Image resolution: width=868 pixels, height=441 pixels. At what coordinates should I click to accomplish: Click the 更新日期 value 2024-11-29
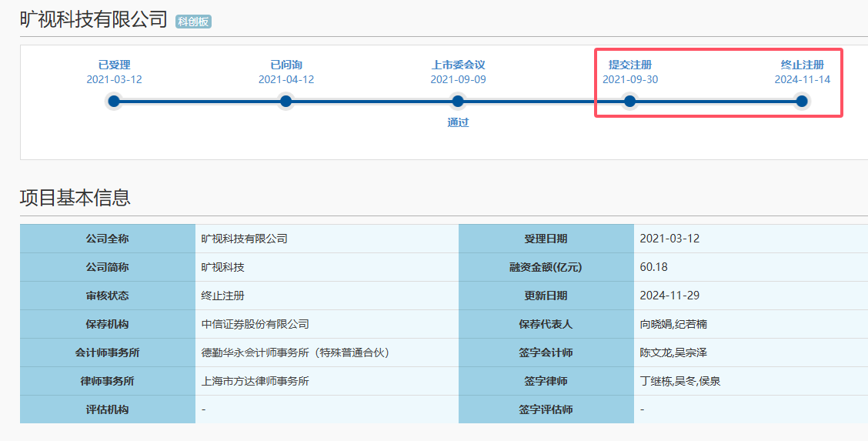[669, 296]
